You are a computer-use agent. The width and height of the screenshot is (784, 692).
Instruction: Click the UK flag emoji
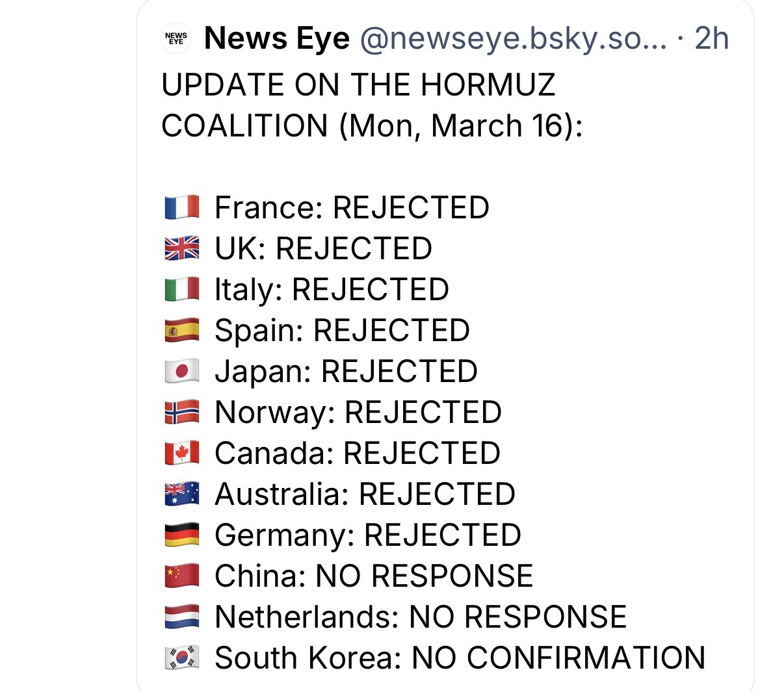(x=182, y=248)
